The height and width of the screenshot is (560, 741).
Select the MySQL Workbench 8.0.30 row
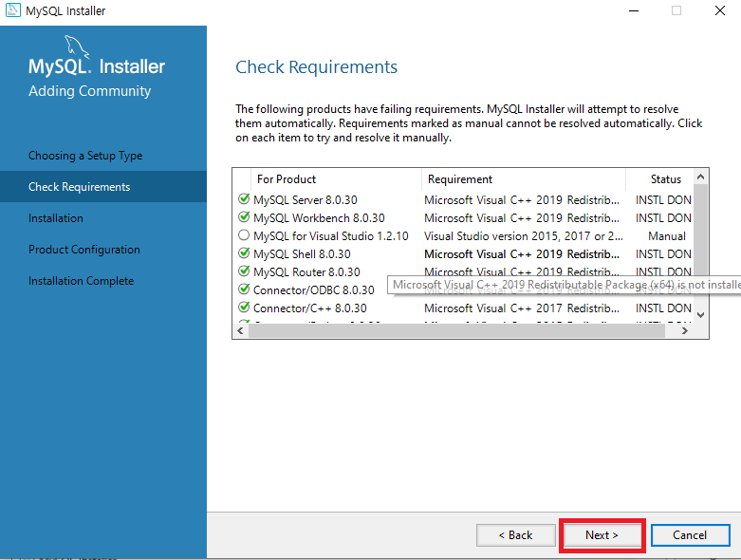[x=464, y=218]
